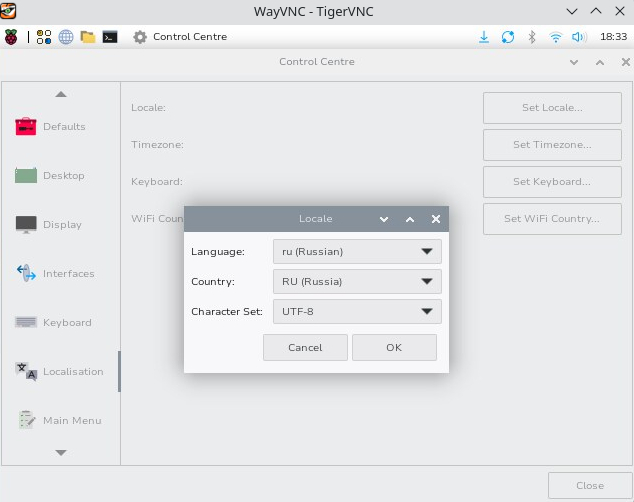Click the Language: label
The width and height of the screenshot is (634, 502).
[x=218, y=251]
